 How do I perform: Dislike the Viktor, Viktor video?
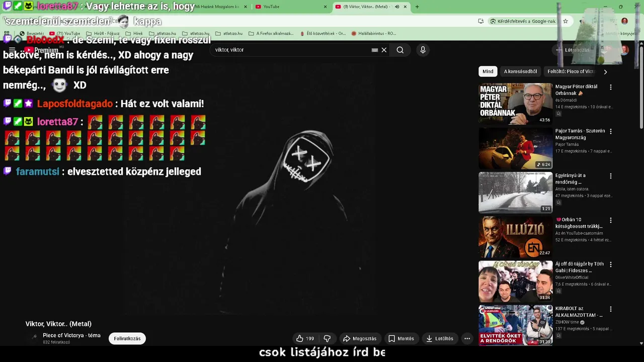327,338
